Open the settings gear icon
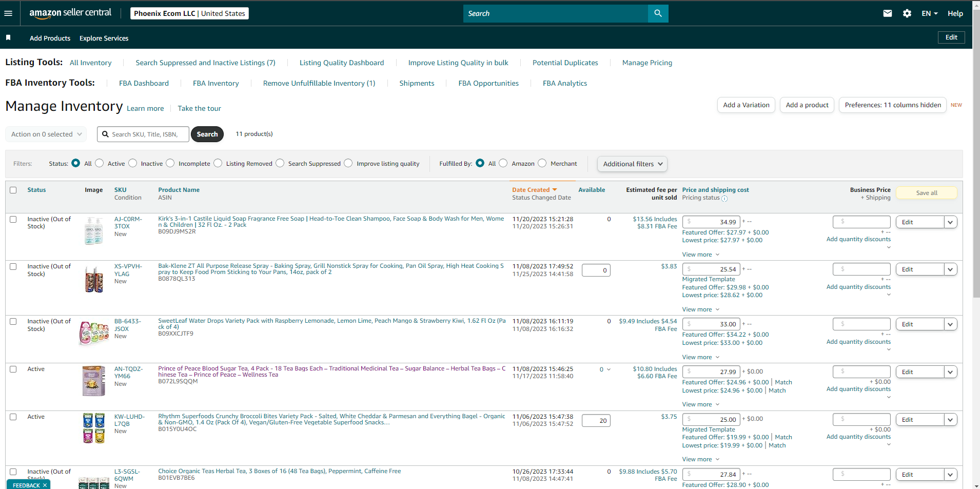Viewport: 980px width, 489px height. pos(907,13)
